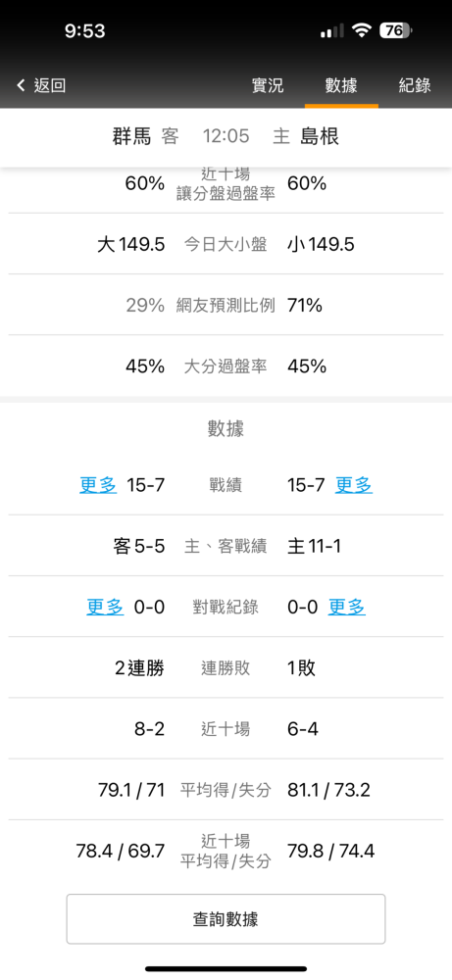Viewport: 452px width, 980px height.
Task: Tap the 71% 網友預測比例 value
Action: [x=305, y=305]
